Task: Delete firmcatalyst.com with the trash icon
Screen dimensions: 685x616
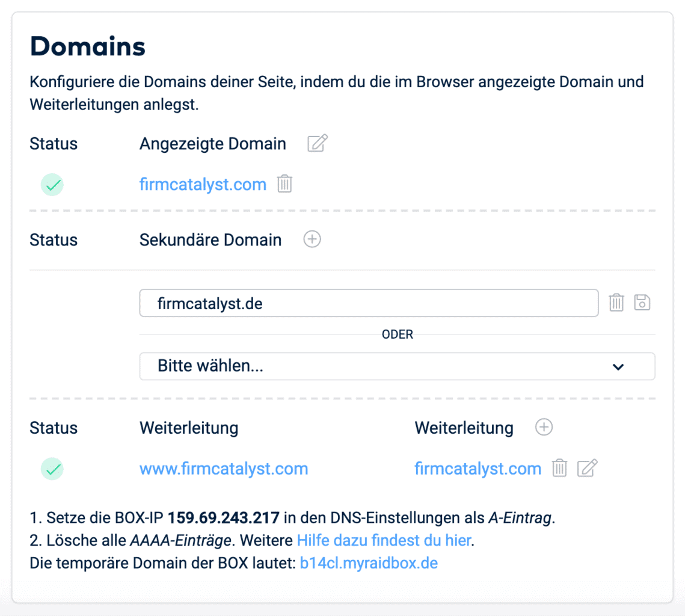Action: pyautogui.click(x=284, y=184)
